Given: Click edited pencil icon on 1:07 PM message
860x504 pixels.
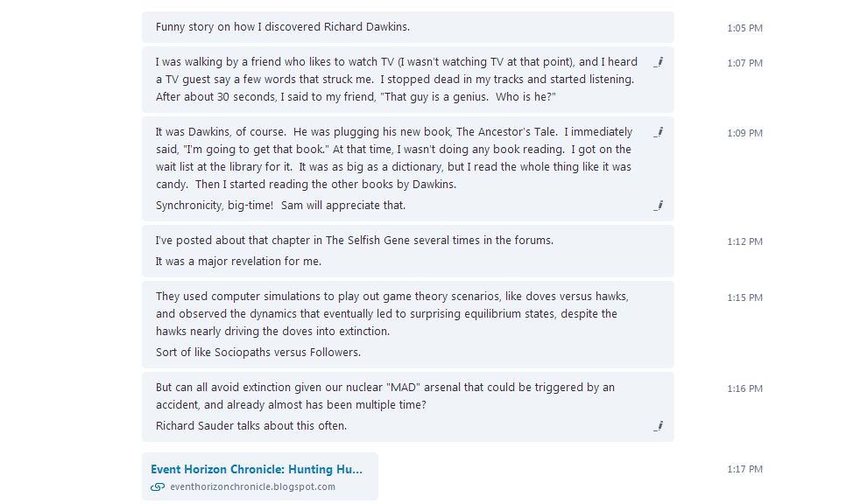Looking at the screenshot, I should 658,62.
